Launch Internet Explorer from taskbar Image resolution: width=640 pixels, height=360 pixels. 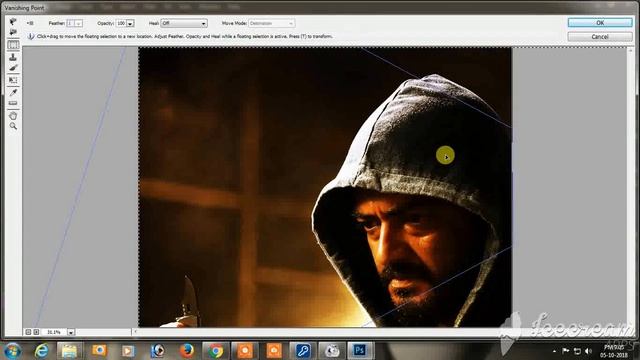[41, 351]
